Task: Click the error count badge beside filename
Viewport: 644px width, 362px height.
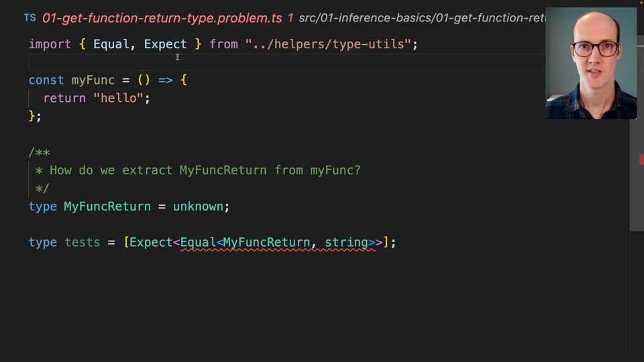Action: point(290,18)
